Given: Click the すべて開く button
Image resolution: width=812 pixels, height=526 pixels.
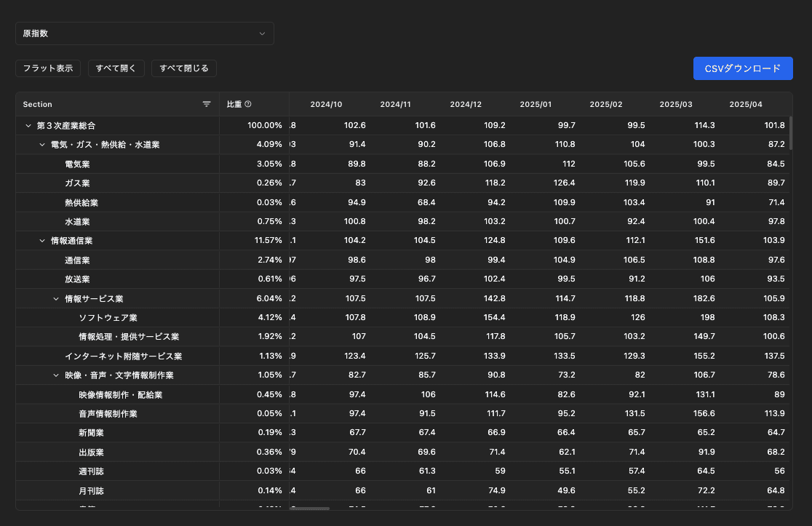Looking at the screenshot, I should (x=116, y=68).
